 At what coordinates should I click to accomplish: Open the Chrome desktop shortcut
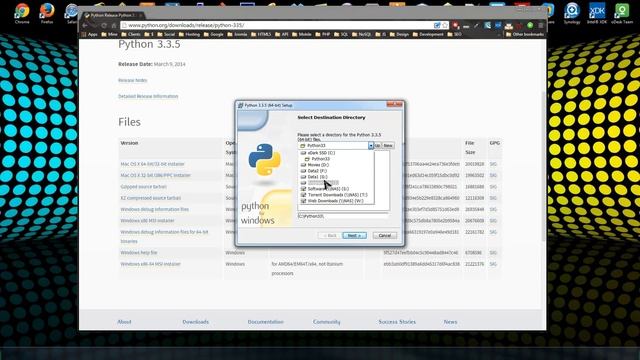click(x=22, y=13)
